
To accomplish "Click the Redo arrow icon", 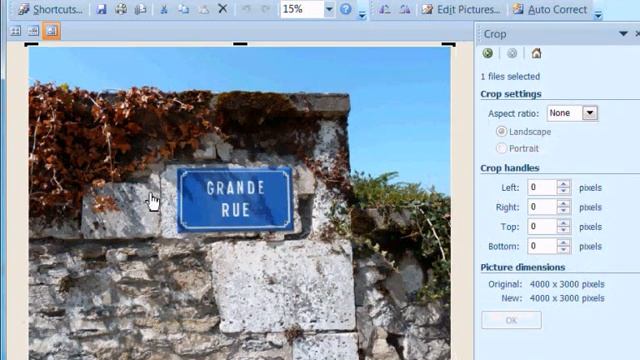I will (x=266, y=9).
